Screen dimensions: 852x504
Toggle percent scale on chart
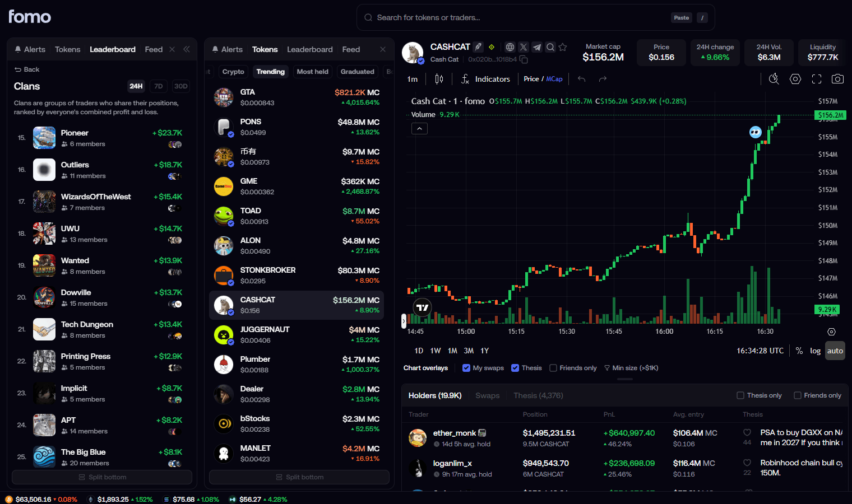[799, 351]
